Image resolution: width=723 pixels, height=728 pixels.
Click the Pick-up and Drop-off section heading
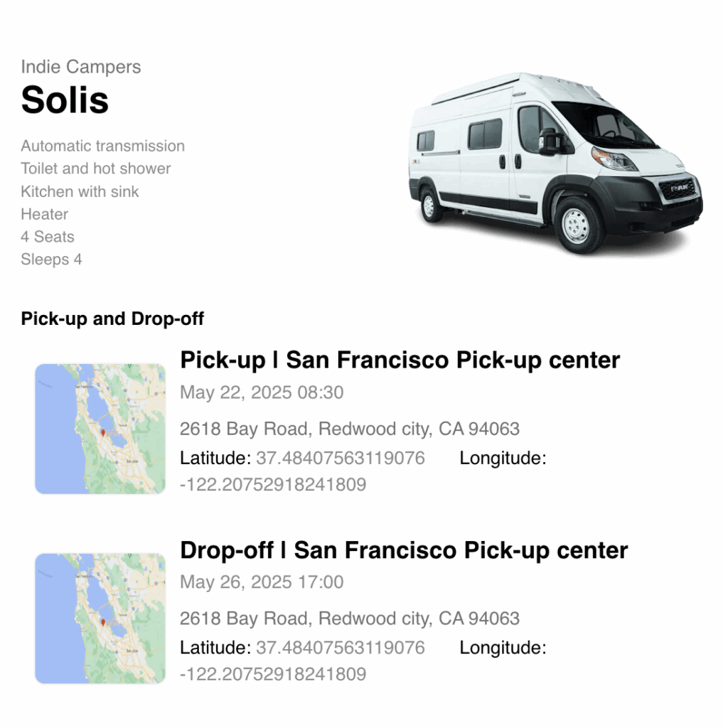[x=112, y=319]
